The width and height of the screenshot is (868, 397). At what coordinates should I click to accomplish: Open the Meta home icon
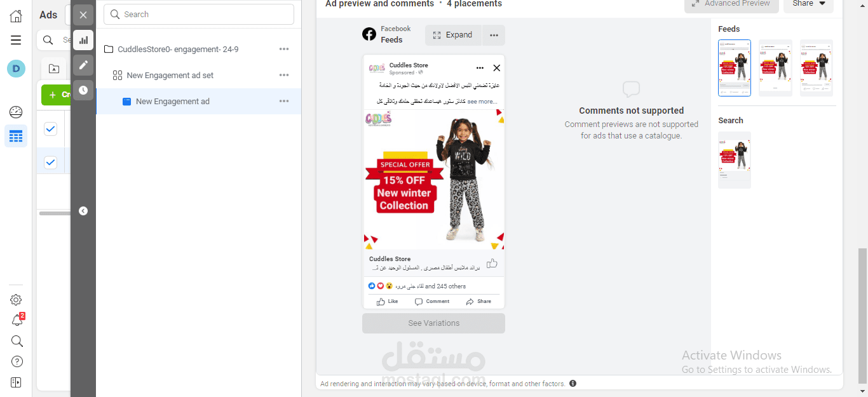tap(16, 16)
